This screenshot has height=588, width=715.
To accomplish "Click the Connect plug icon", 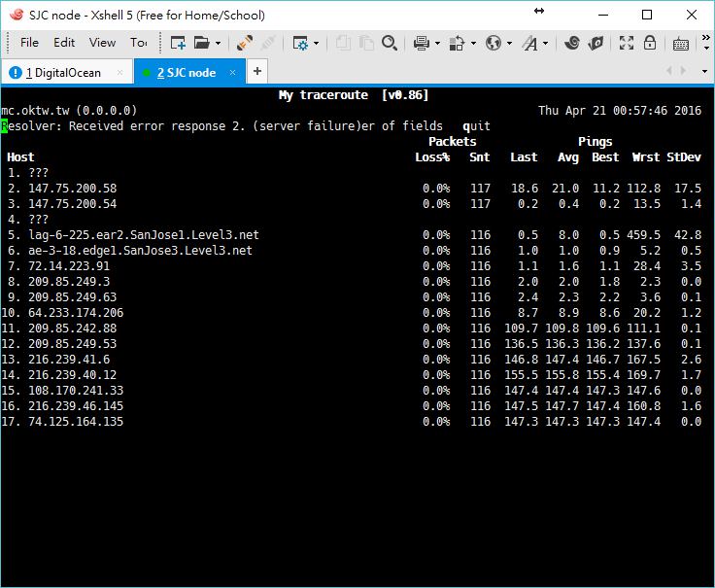I will pos(245,43).
